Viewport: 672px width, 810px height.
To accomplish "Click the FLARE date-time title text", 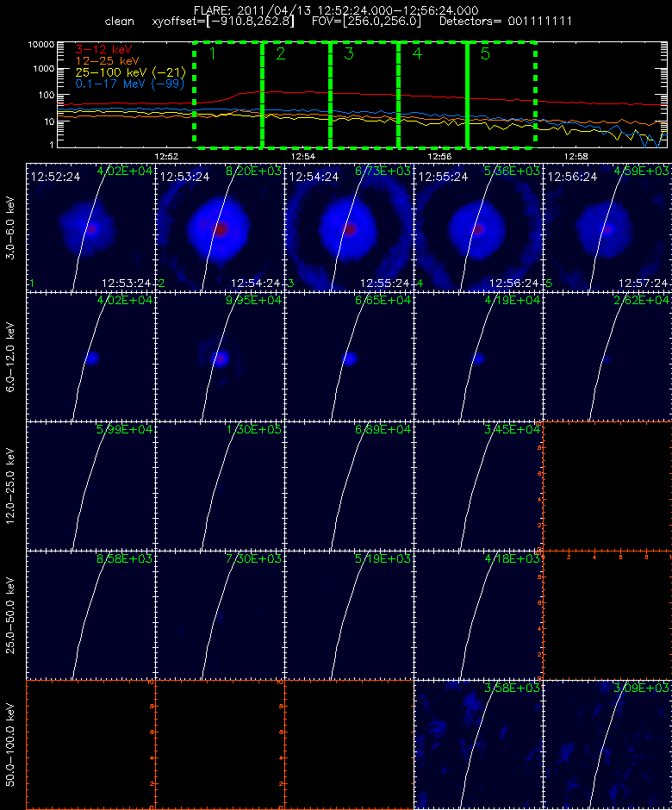I will coord(336,10).
